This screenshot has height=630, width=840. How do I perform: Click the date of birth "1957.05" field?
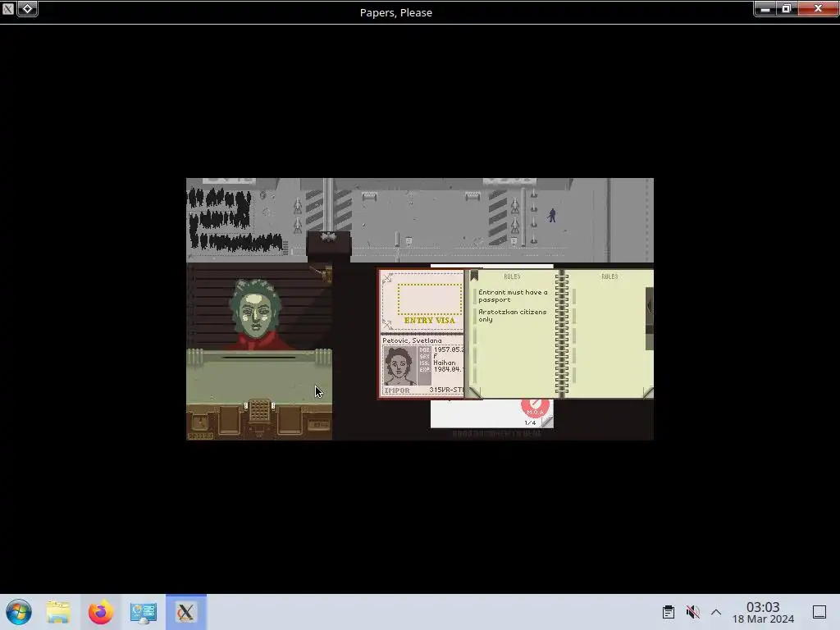(x=449, y=349)
